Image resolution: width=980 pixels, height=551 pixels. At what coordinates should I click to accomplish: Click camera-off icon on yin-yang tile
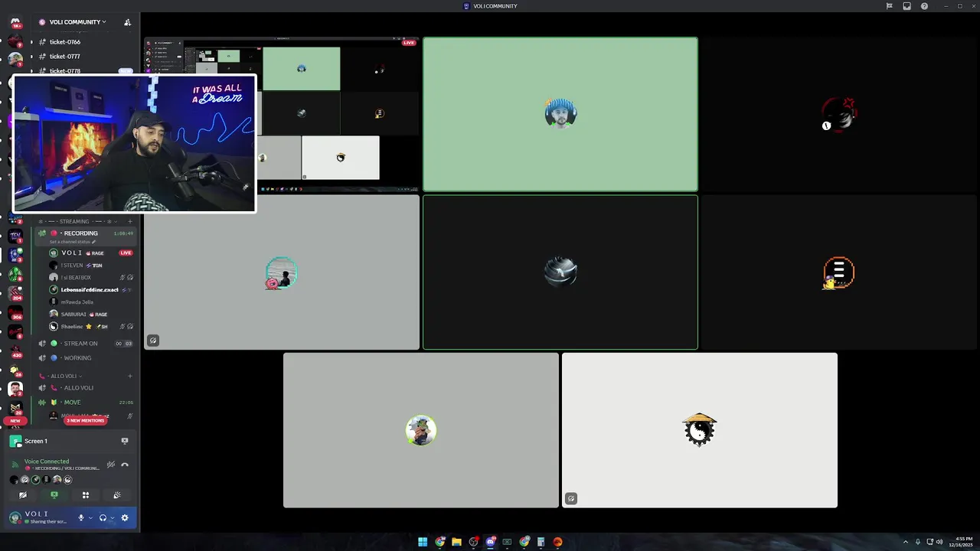click(x=571, y=499)
